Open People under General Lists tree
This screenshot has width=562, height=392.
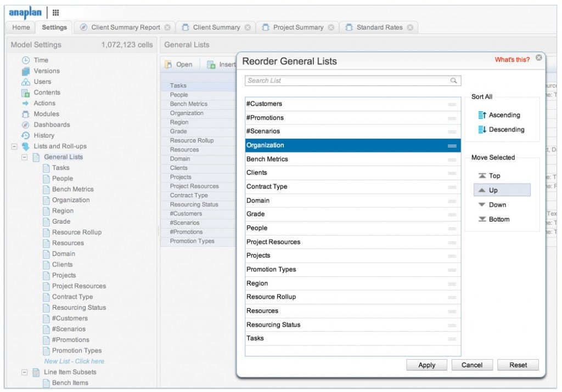point(63,179)
